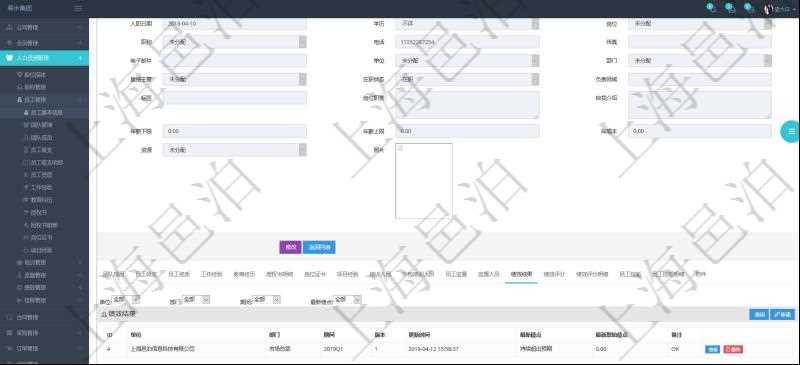Open the 直接主管 dropdown
This screenshot has width=800, height=365.
pos(235,79)
